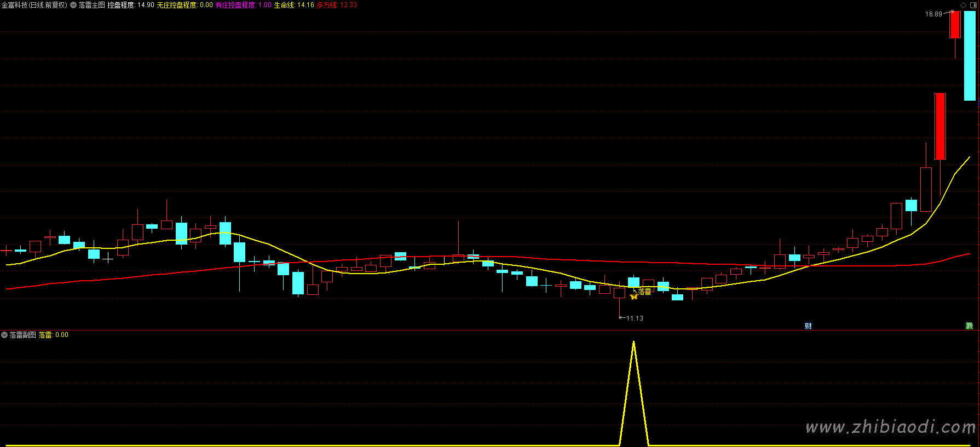This screenshot has width=980, height=447.
Task: Click the 控盘程度 value label
Action: point(130,5)
